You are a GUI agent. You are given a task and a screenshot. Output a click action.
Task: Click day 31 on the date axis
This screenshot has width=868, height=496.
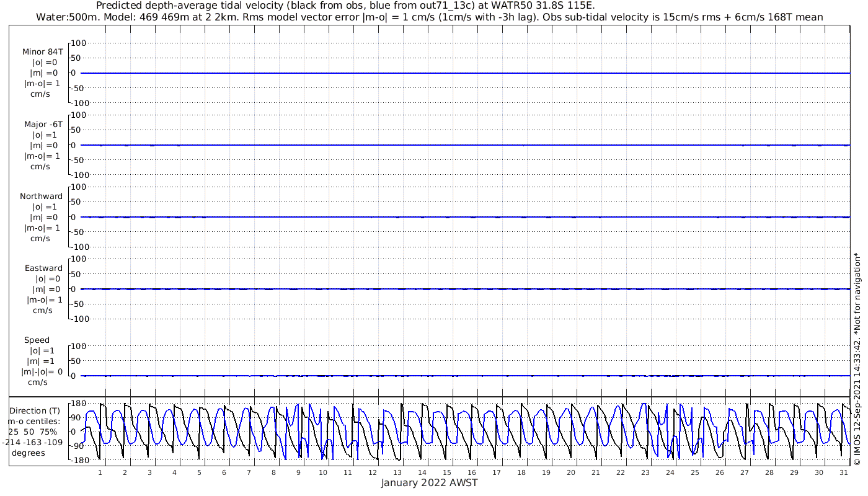(x=844, y=472)
